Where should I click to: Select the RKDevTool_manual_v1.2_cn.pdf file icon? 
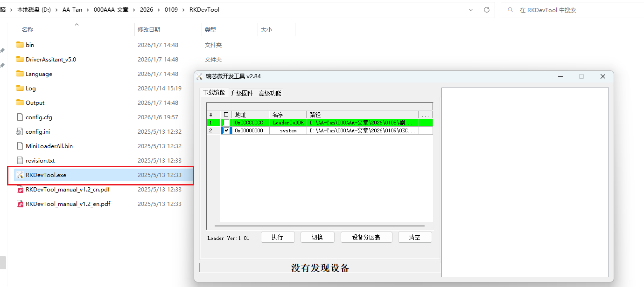[20, 190]
